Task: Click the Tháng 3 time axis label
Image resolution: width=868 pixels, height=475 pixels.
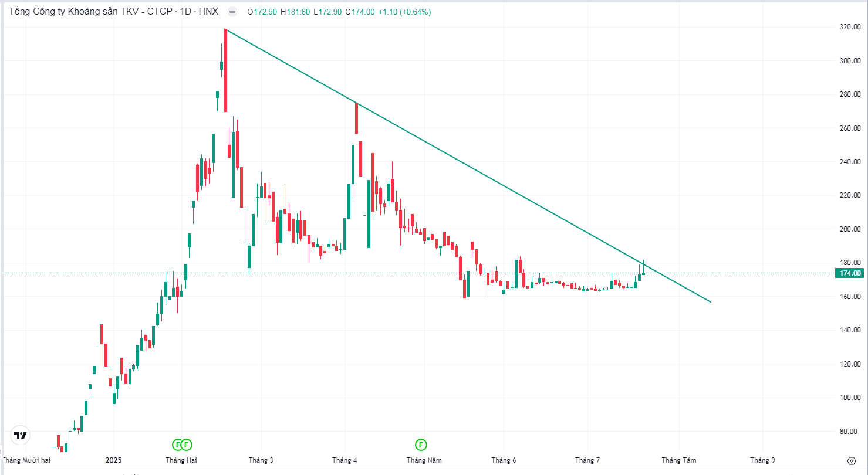Action: pyautogui.click(x=261, y=460)
